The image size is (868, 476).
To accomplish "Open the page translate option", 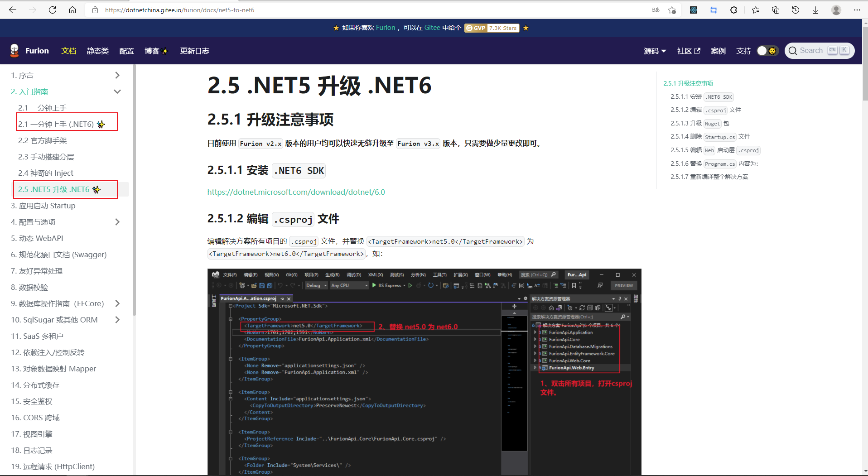I will coord(656,10).
